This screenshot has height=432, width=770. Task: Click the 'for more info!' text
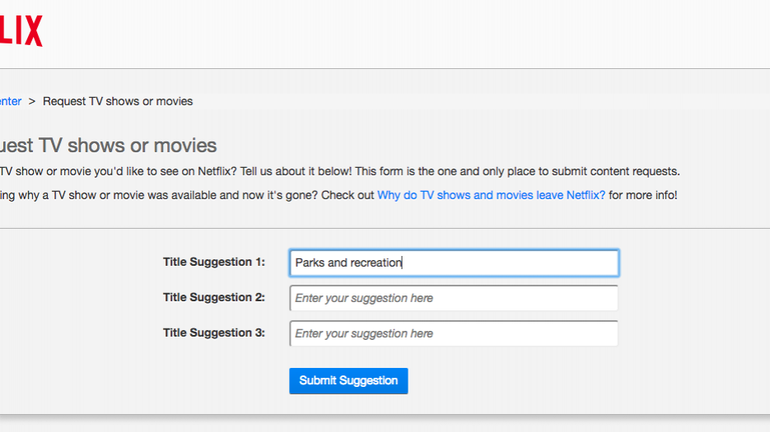point(643,195)
